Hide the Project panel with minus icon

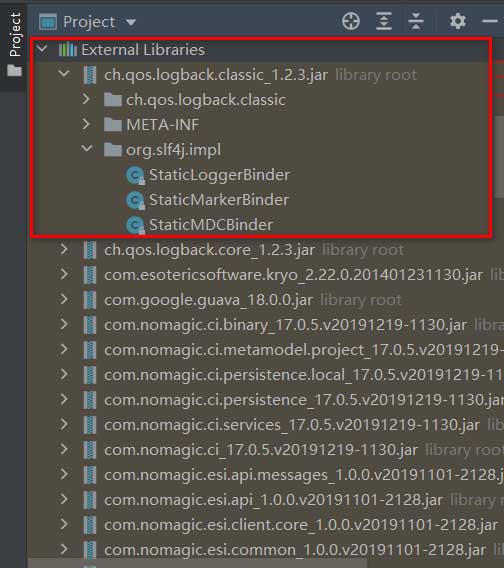tap(490, 21)
